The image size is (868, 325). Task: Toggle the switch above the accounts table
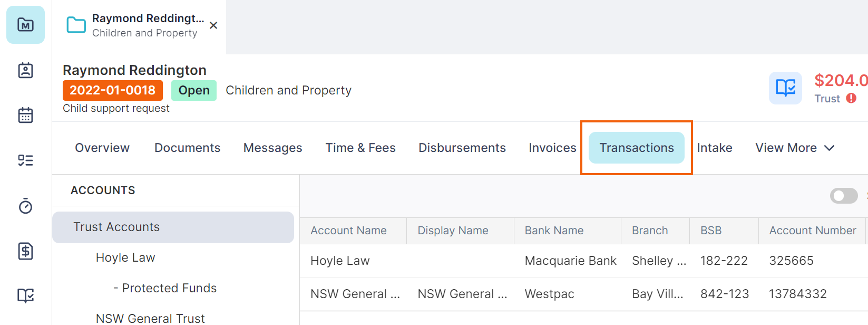pos(844,196)
